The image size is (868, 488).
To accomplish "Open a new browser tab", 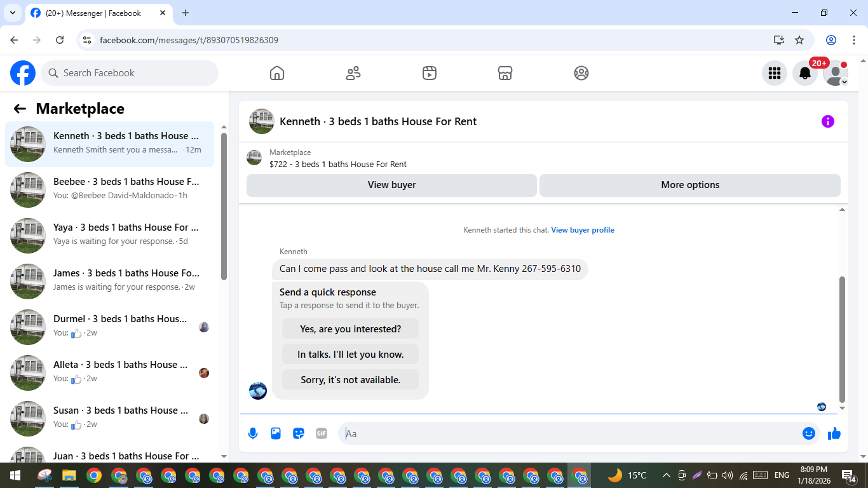I will (x=186, y=13).
